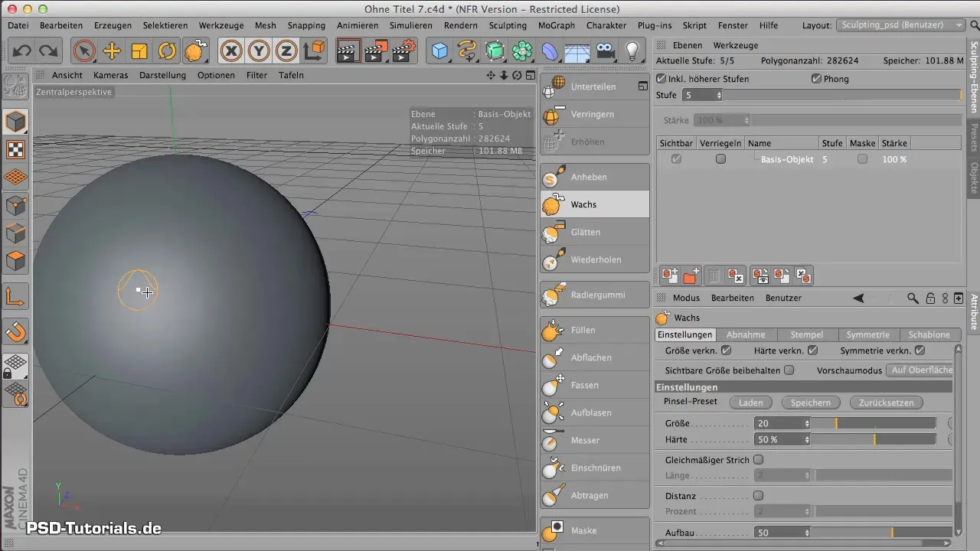Click the Aufbau value stepper
The height and width of the screenshot is (551, 980).
click(806, 533)
